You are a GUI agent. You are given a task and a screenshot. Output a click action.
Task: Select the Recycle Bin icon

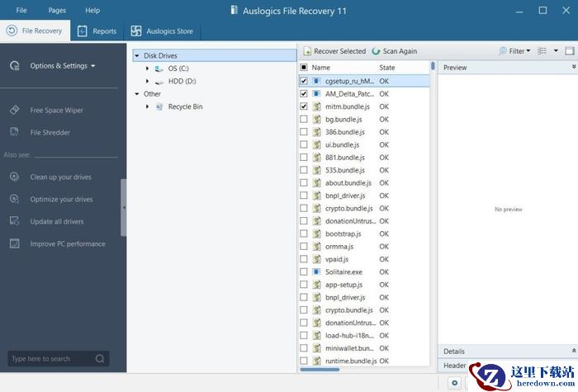159,106
